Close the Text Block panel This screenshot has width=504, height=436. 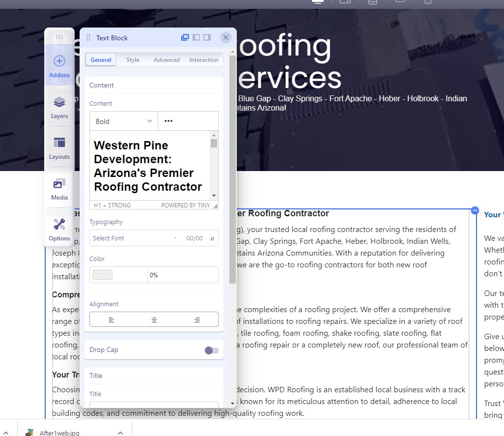click(x=225, y=37)
